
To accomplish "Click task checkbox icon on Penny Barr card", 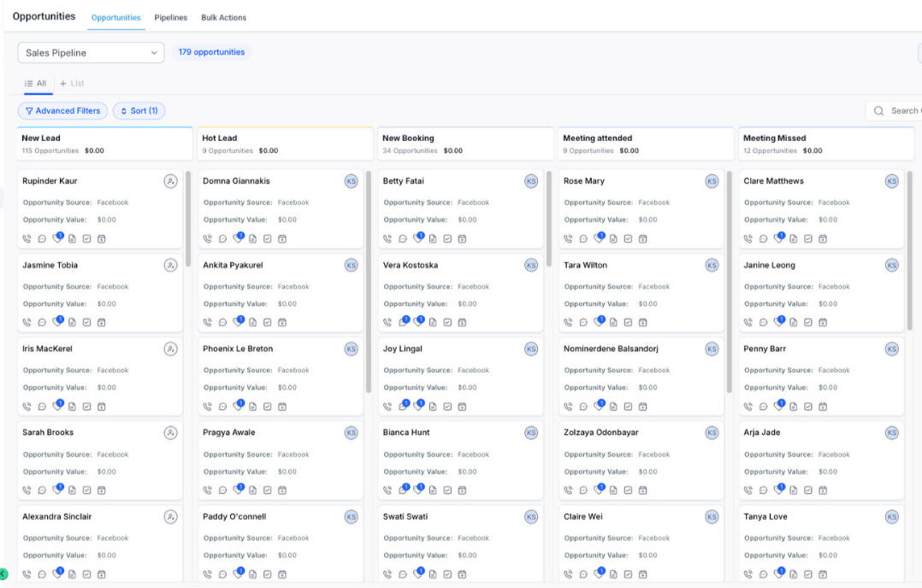I will click(808, 407).
